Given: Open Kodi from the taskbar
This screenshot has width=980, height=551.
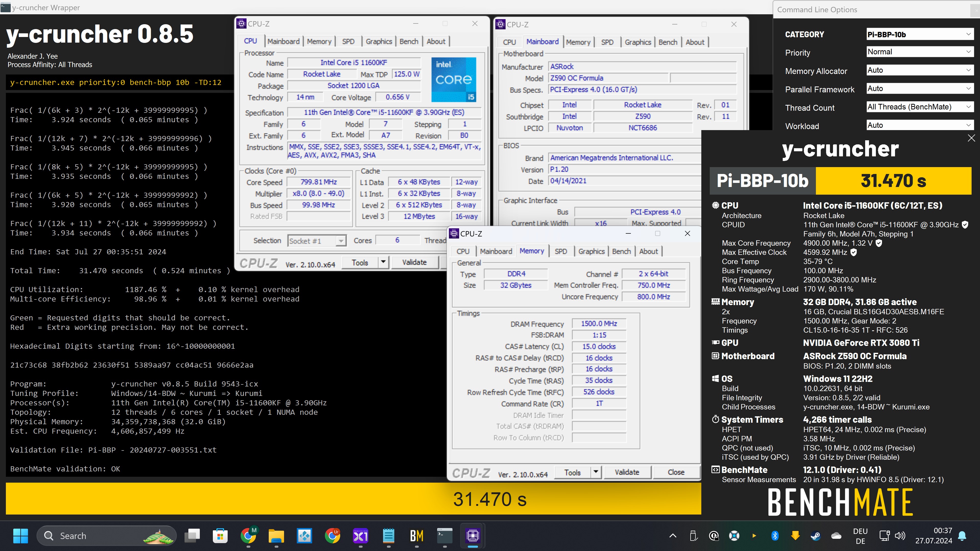Looking at the screenshot, I should 304,536.
